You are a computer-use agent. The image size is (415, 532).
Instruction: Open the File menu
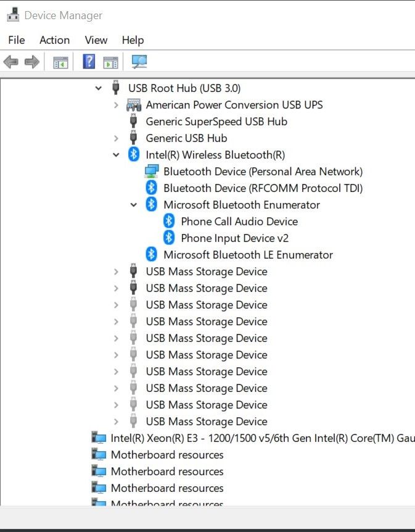(x=16, y=40)
